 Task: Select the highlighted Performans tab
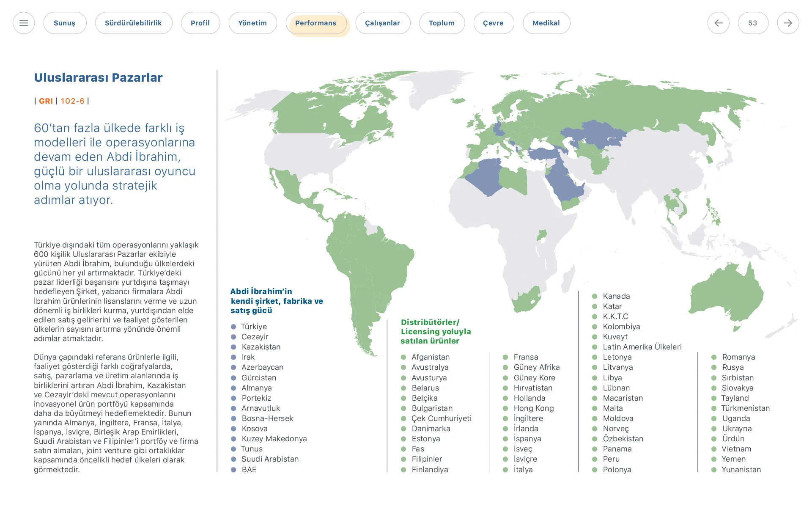coord(316,23)
